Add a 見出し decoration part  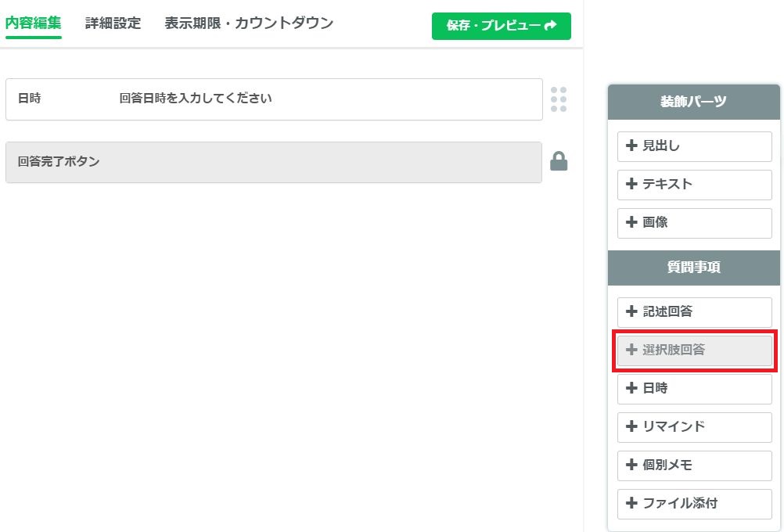pos(695,146)
